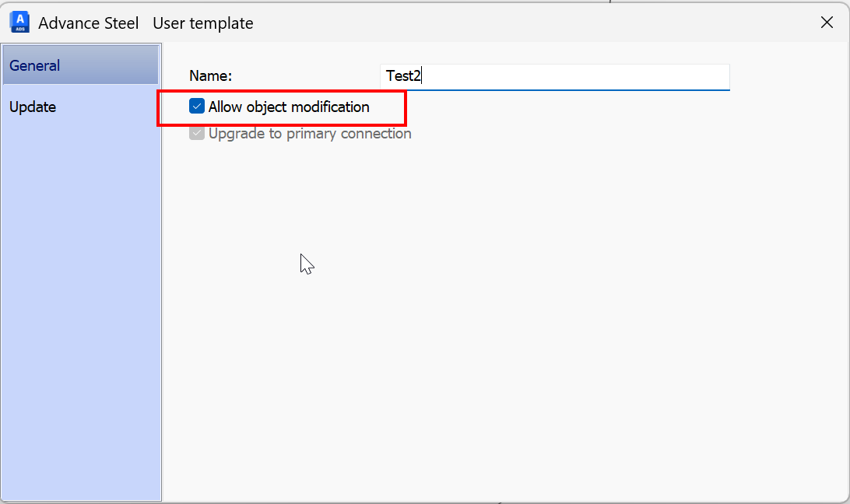Close the User template dialog
Viewport: 850px width, 504px height.
click(x=827, y=23)
